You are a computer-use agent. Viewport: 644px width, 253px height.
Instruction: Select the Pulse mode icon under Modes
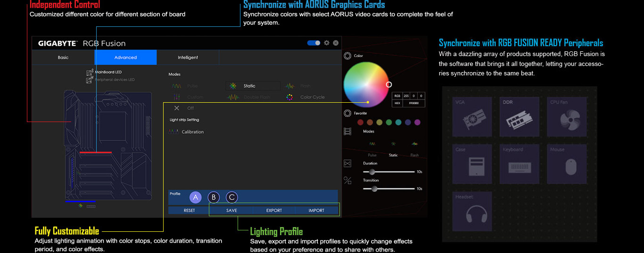point(176,86)
